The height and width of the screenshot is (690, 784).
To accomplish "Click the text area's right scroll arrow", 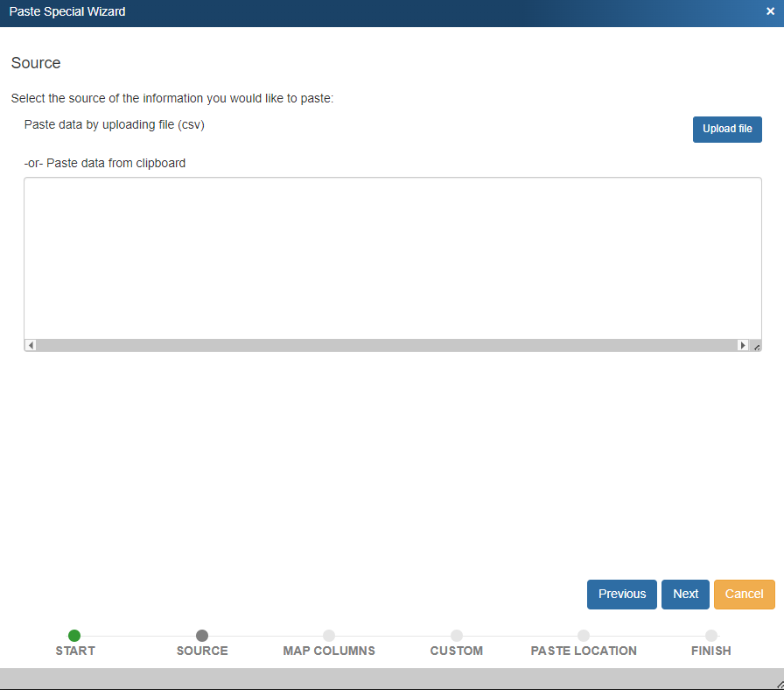I will tap(743, 346).
